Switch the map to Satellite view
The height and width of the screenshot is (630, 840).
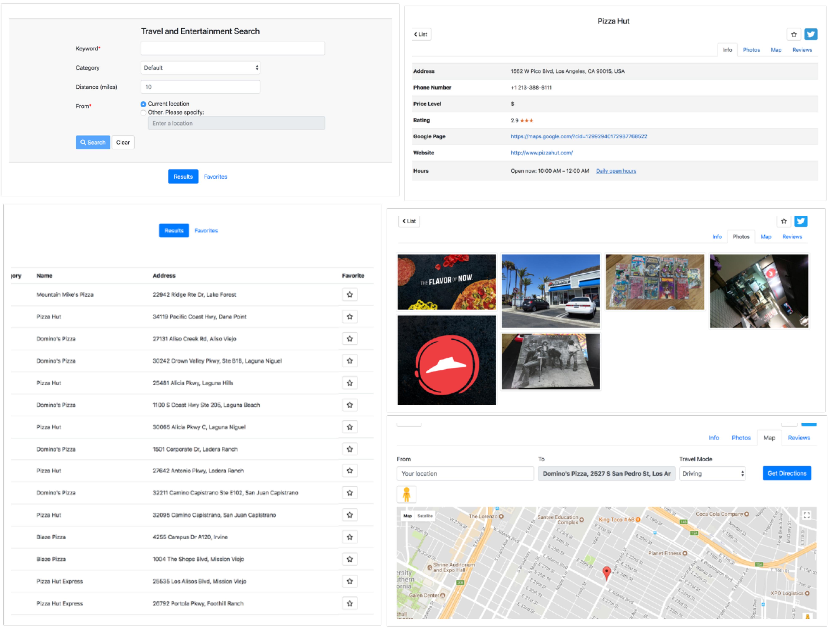click(x=425, y=516)
